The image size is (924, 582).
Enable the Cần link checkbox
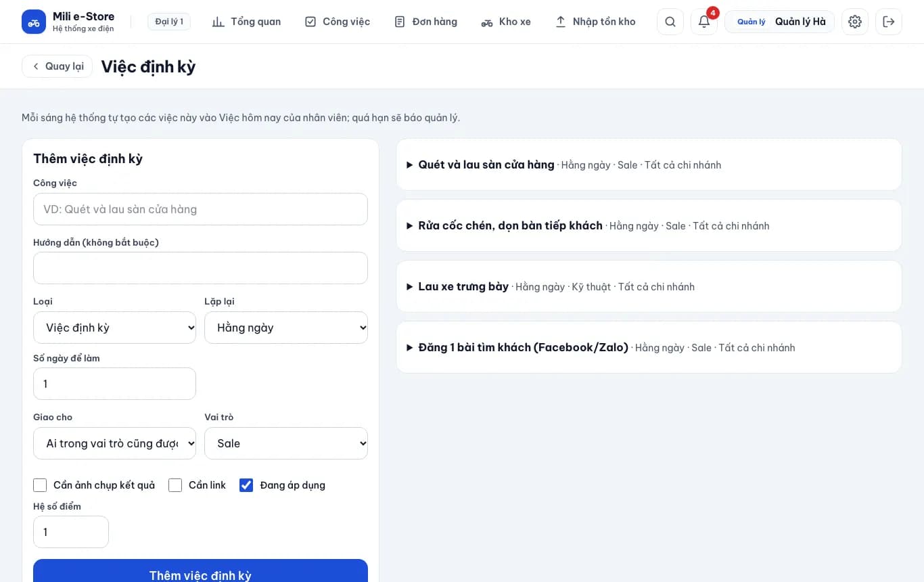coord(175,485)
